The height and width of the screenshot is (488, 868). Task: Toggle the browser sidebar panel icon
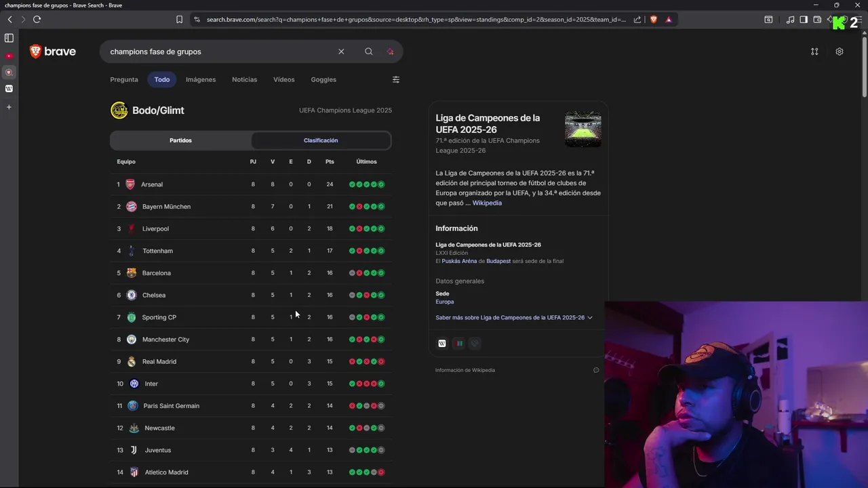click(x=804, y=20)
